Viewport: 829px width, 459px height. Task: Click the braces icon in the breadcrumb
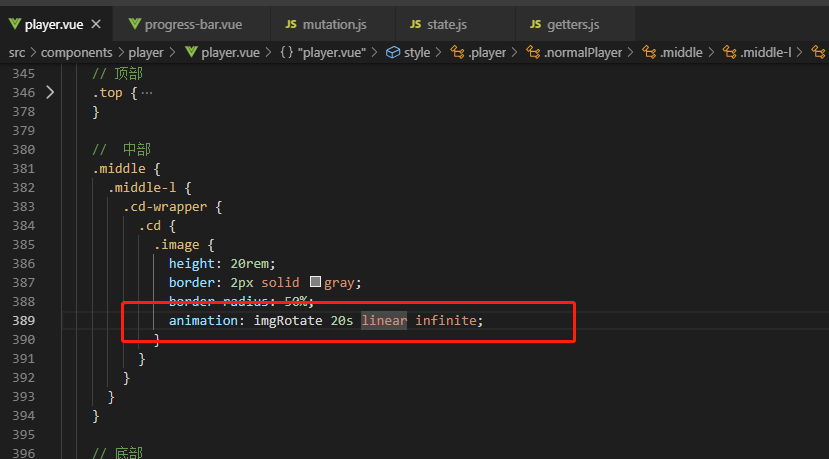pyautogui.click(x=287, y=52)
